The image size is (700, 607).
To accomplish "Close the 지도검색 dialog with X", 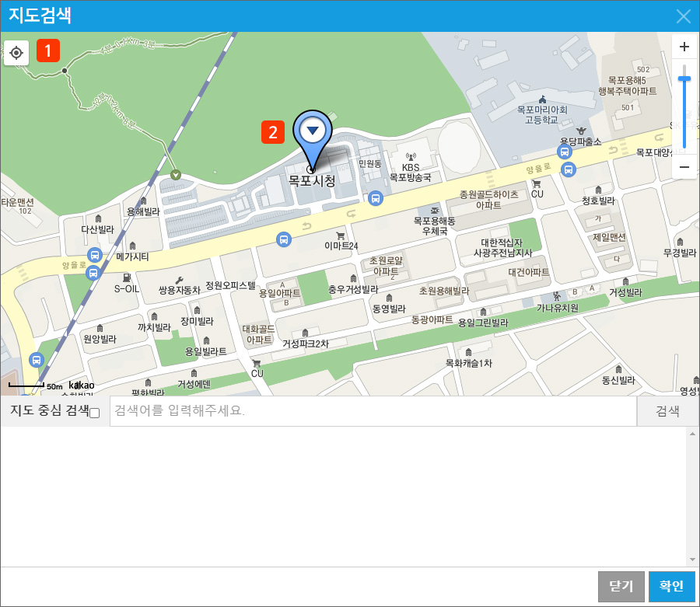I will tap(684, 16).
